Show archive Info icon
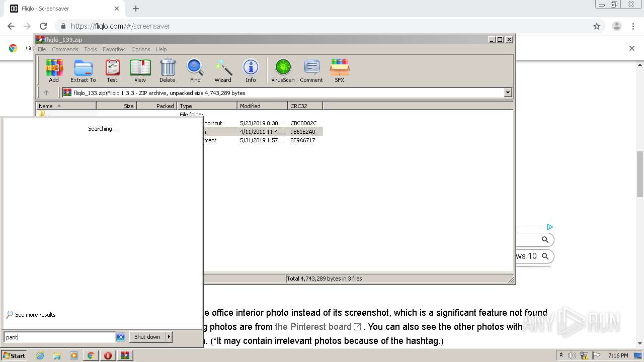Screen dimensions: 644x362 [x=251, y=70]
